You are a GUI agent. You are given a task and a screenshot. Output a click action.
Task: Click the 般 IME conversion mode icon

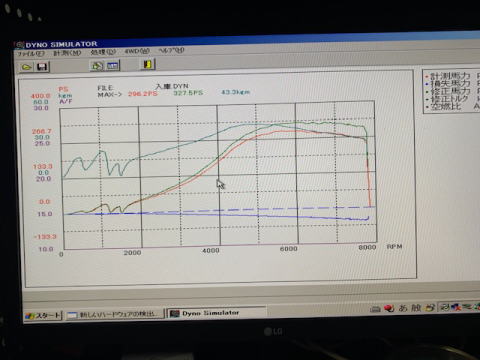[415, 307]
